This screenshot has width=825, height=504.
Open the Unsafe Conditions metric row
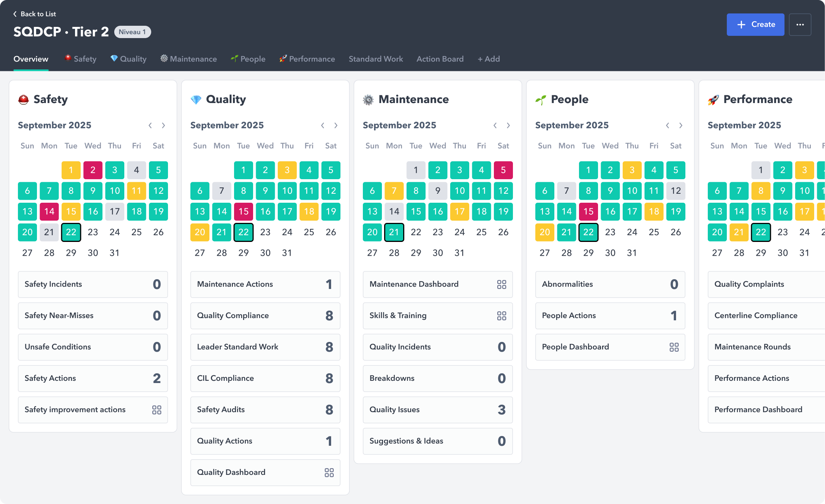point(93,347)
